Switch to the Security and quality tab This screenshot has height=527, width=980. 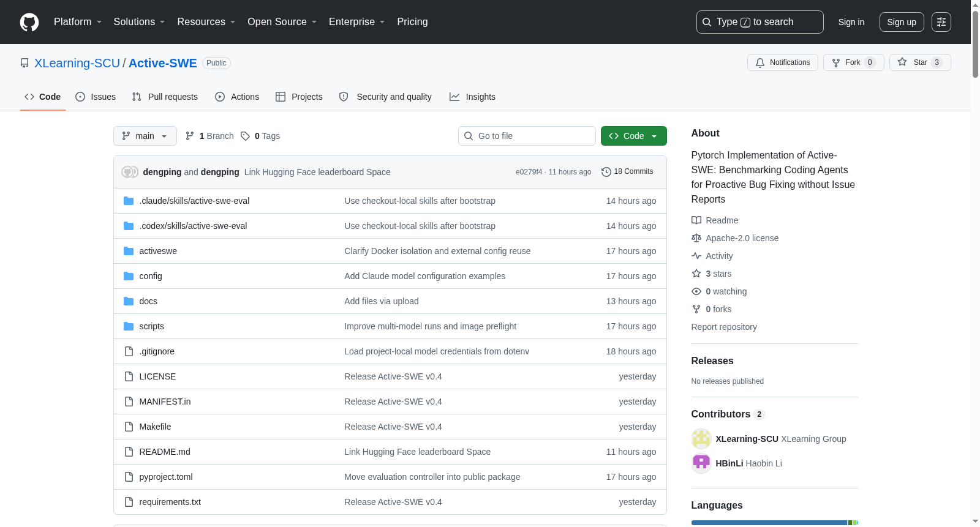pyautogui.click(x=385, y=97)
